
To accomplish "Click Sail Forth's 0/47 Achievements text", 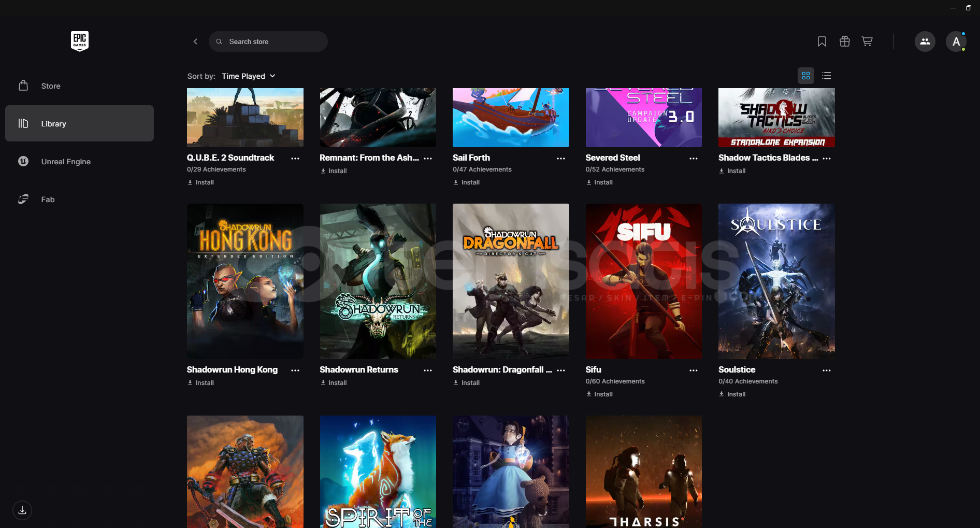I will pos(482,169).
